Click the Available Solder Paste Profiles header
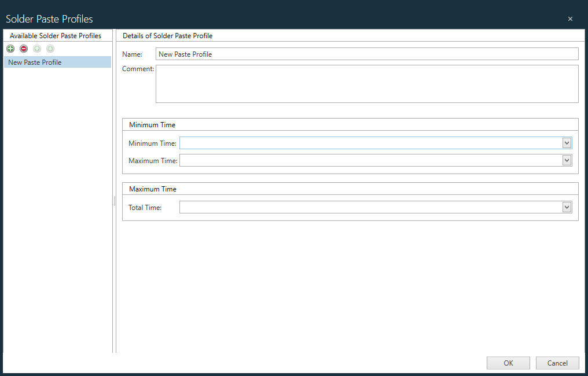The height and width of the screenshot is (376, 588). (x=56, y=35)
